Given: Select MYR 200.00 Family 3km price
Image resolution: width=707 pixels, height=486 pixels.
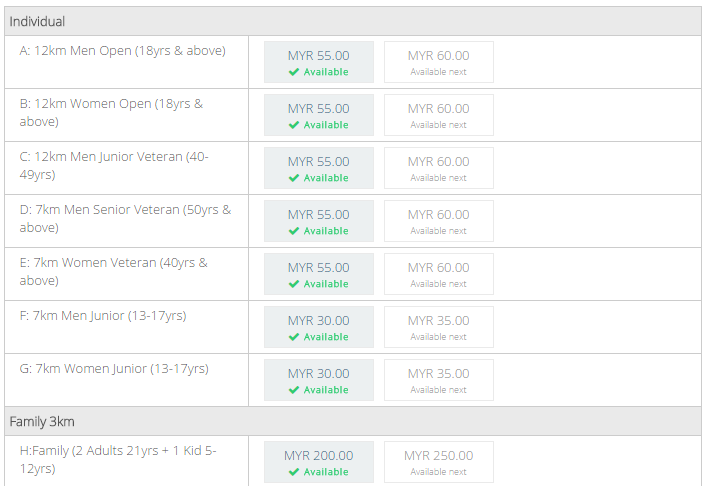Looking at the screenshot, I should (x=318, y=462).
